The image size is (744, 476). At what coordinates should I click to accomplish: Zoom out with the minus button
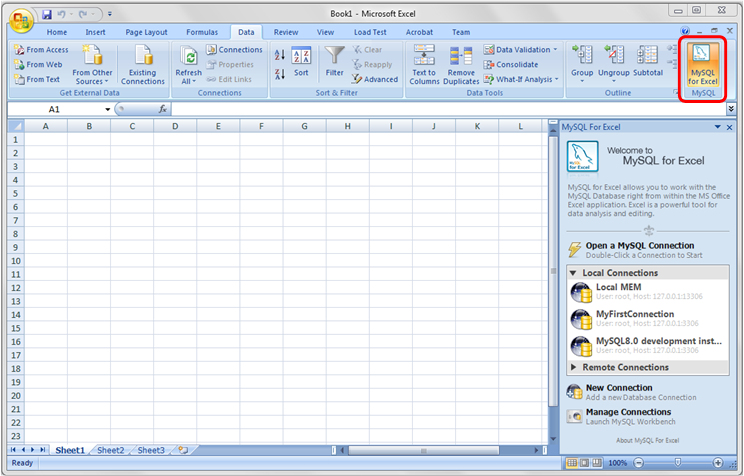pyautogui.click(x=639, y=463)
